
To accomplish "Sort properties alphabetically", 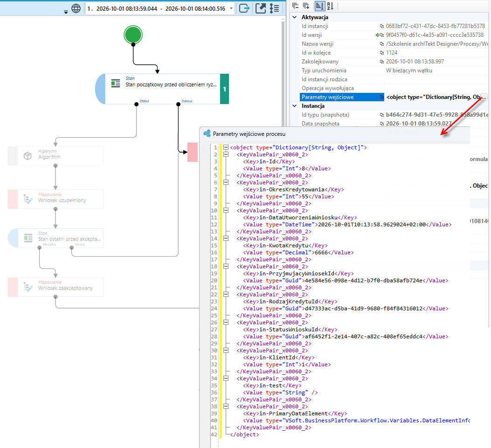I will [x=330, y=6].
